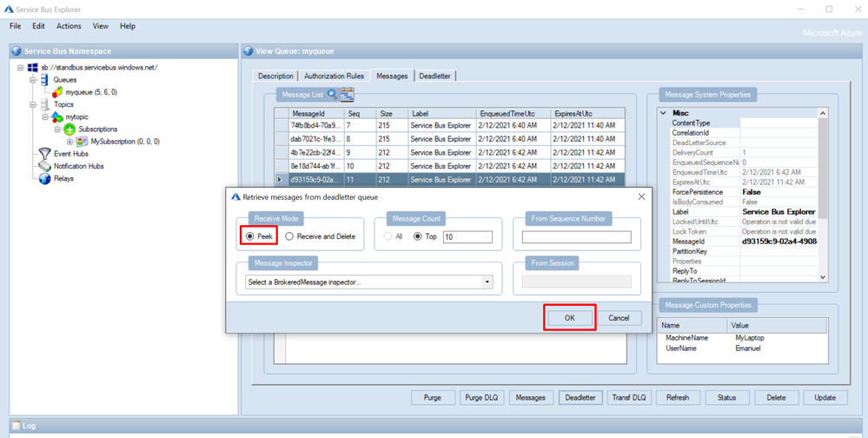Click the Message List search magnifier icon
The width and height of the screenshot is (868, 438).
pos(332,94)
